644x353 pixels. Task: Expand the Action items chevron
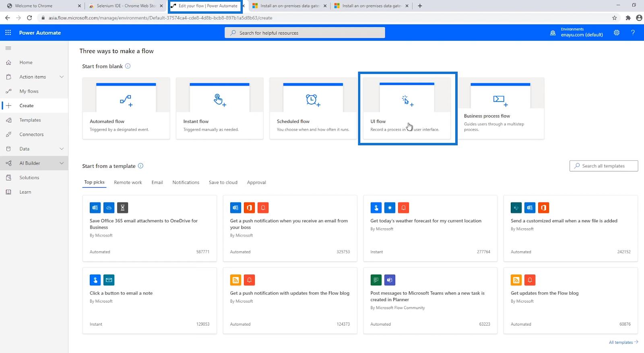(62, 77)
